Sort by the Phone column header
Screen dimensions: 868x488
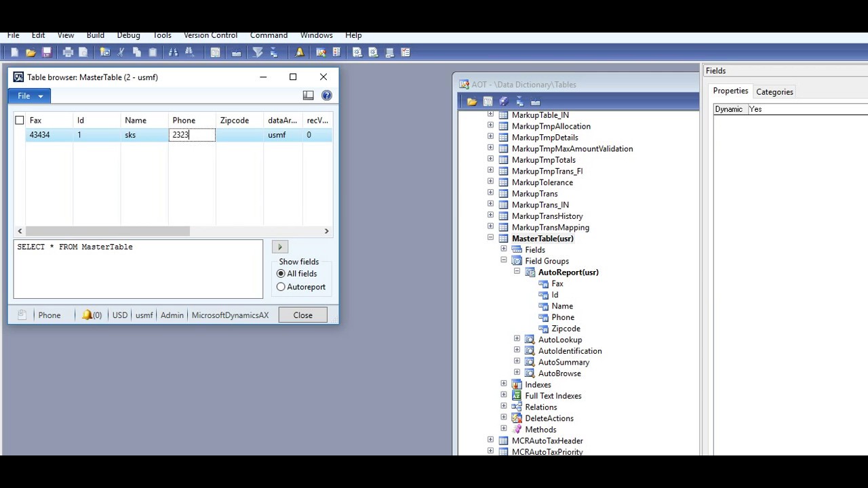click(192, 120)
